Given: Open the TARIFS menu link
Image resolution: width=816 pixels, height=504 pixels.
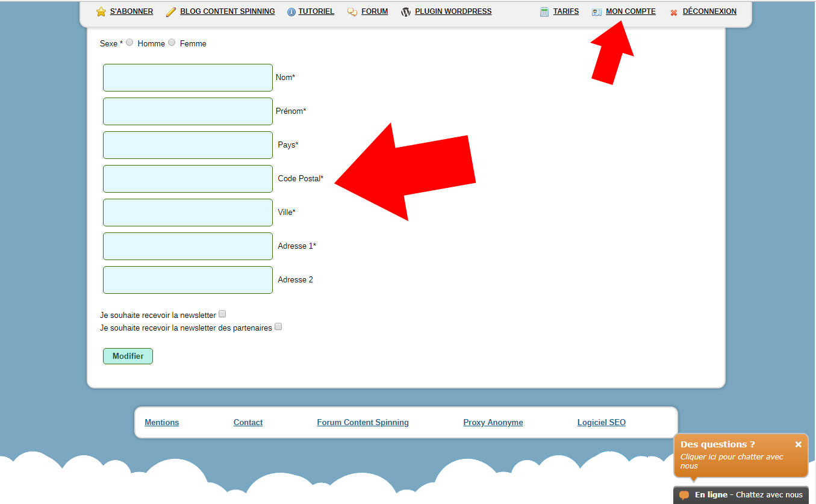Looking at the screenshot, I should pos(566,11).
